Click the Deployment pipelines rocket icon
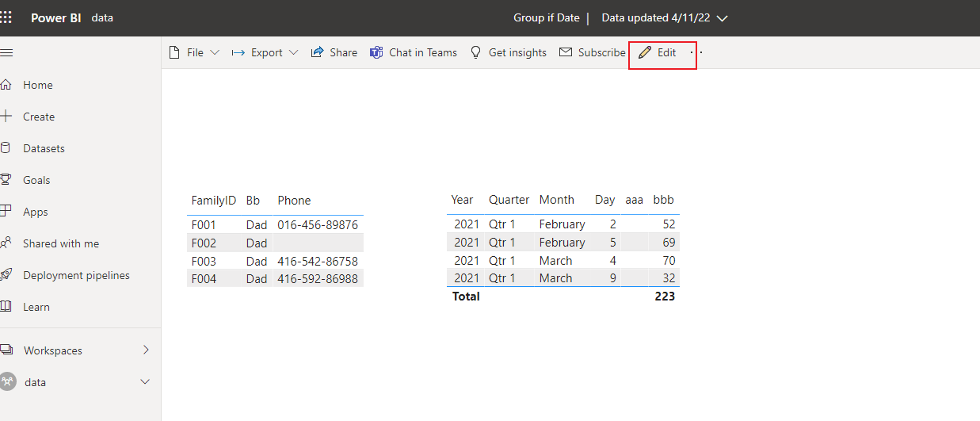This screenshot has width=980, height=421. point(6,274)
